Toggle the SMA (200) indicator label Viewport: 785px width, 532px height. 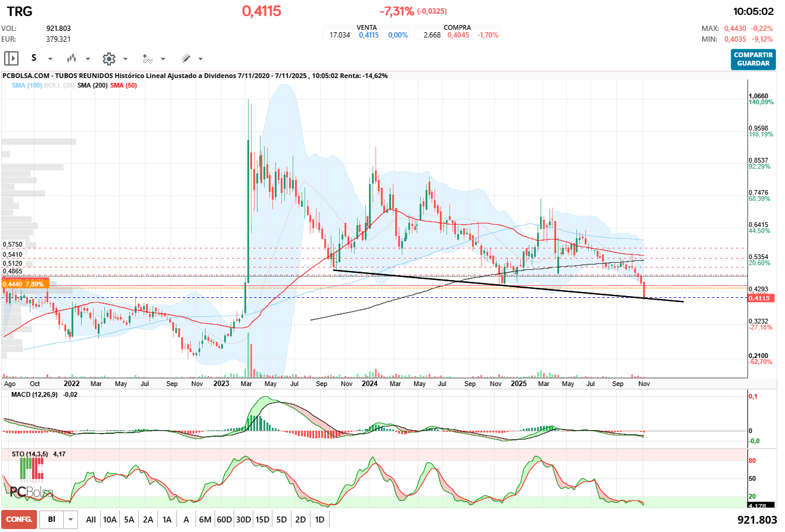[92, 86]
